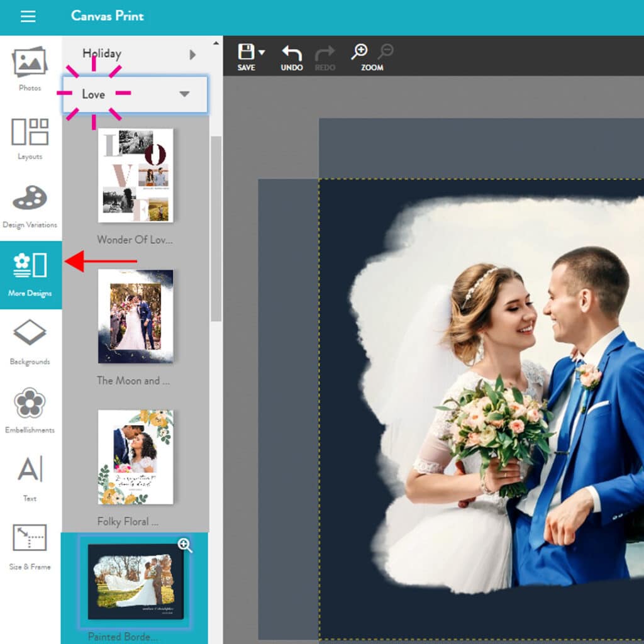Choose the Folky Floral design thumbnail
The height and width of the screenshot is (644, 644).
pyautogui.click(x=135, y=457)
